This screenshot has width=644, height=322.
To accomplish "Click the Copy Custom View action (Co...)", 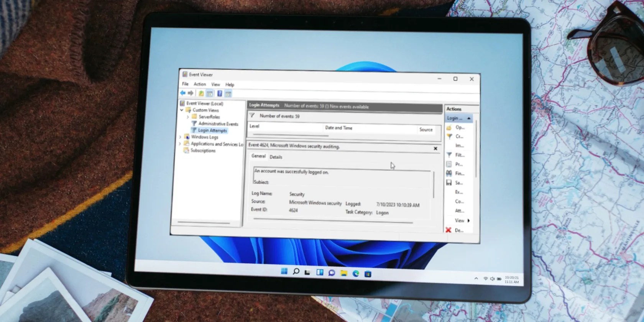I will point(459,201).
